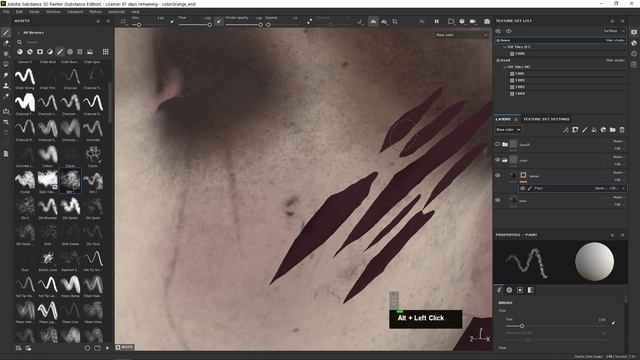This screenshot has height=360, width=640.
Task: Open Alpha properties tab icon
Action: [x=509, y=290]
